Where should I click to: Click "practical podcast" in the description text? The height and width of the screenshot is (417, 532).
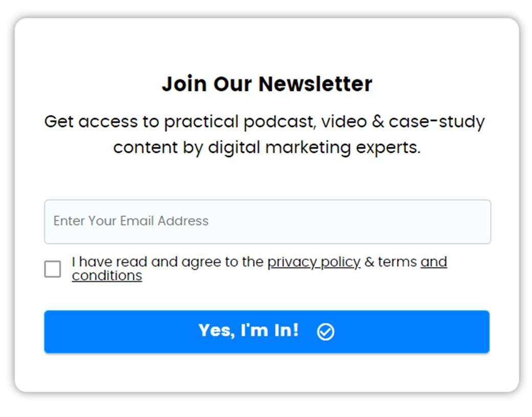coord(240,122)
